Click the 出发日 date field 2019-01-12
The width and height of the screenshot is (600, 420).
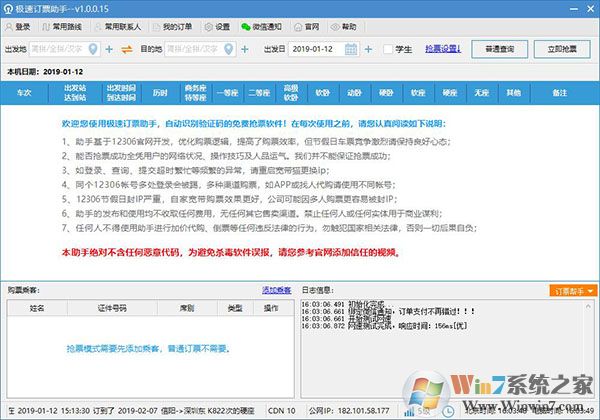point(323,49)
